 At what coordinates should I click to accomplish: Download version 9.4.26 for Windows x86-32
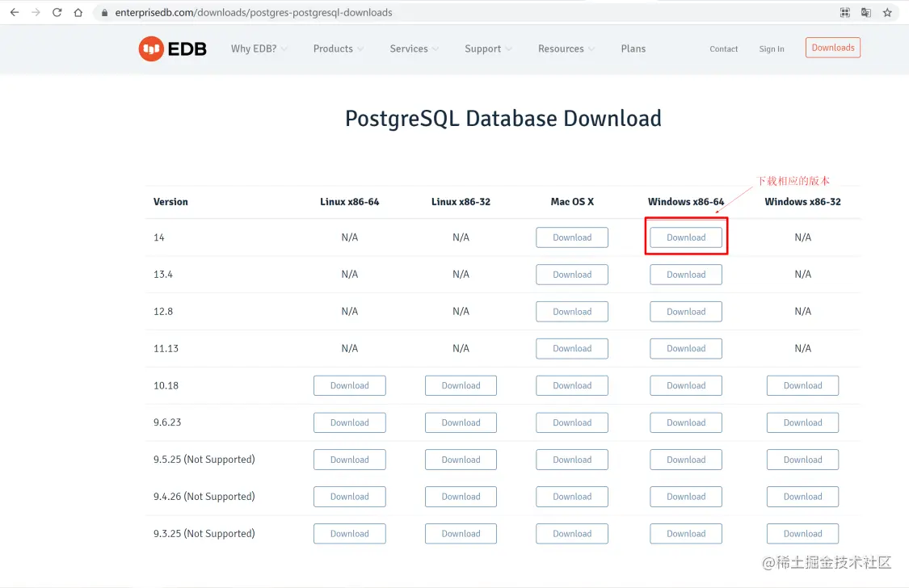pos(803,497)
